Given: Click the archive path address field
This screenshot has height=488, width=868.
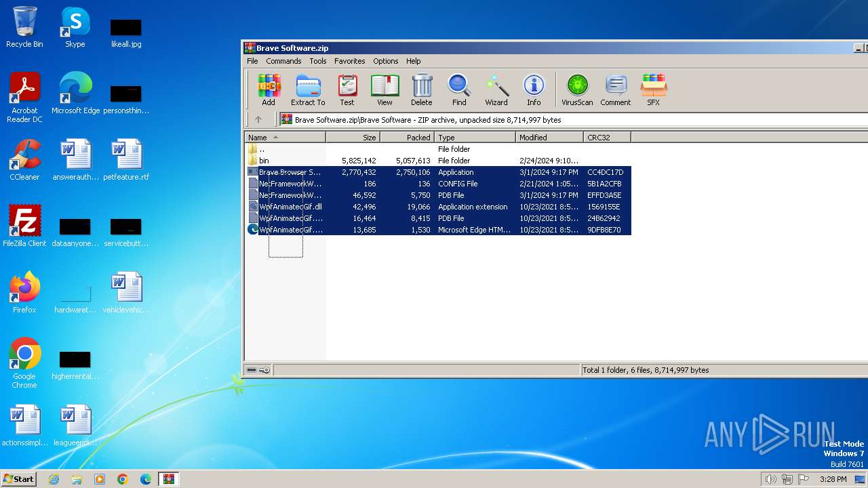Looking at the screenshot, I should click(x=573, y=119).
